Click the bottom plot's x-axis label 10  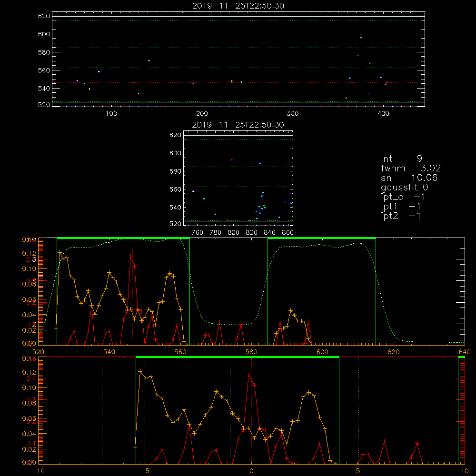(465, 471)
